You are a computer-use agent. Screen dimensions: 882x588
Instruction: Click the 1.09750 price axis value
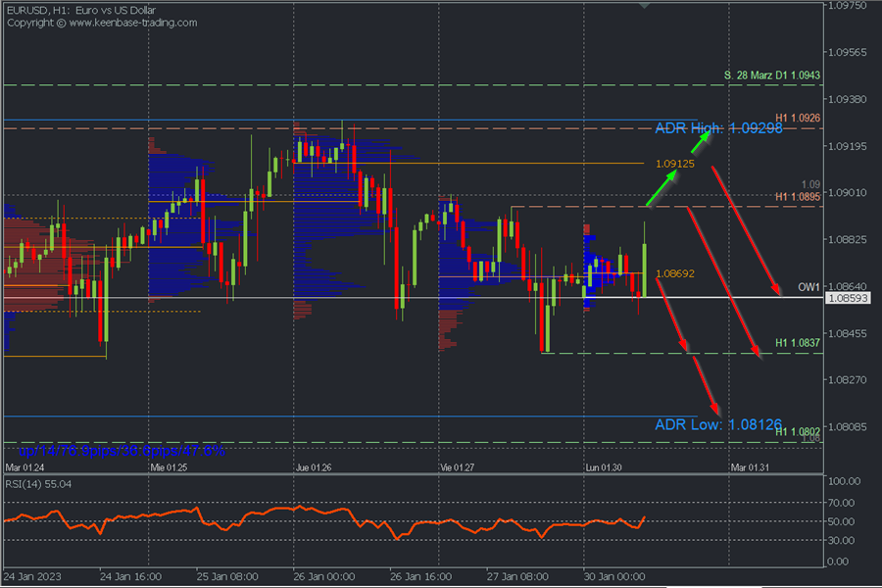tap(847, 5)
